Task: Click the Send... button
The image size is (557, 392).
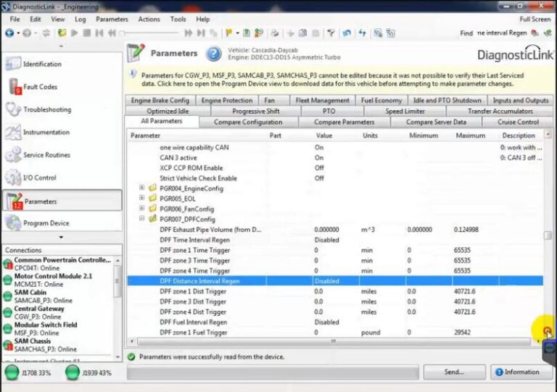Action: click(x=454, y=372)
